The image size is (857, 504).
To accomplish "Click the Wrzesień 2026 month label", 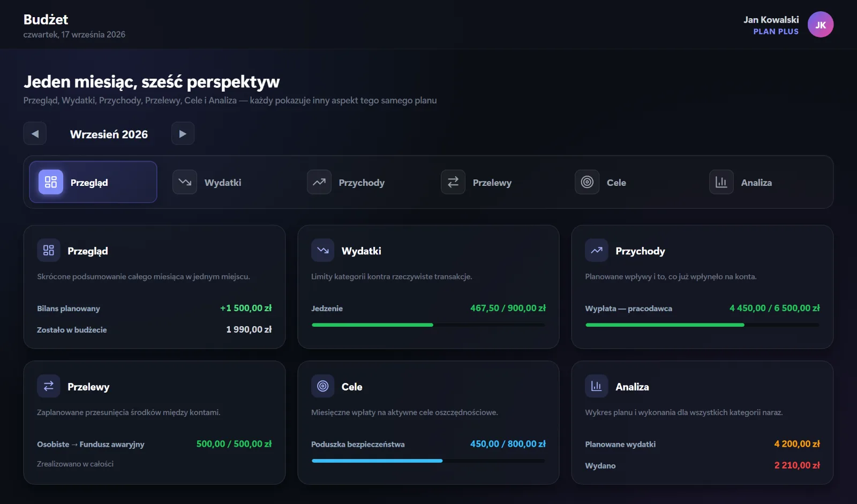I will 109,134.
